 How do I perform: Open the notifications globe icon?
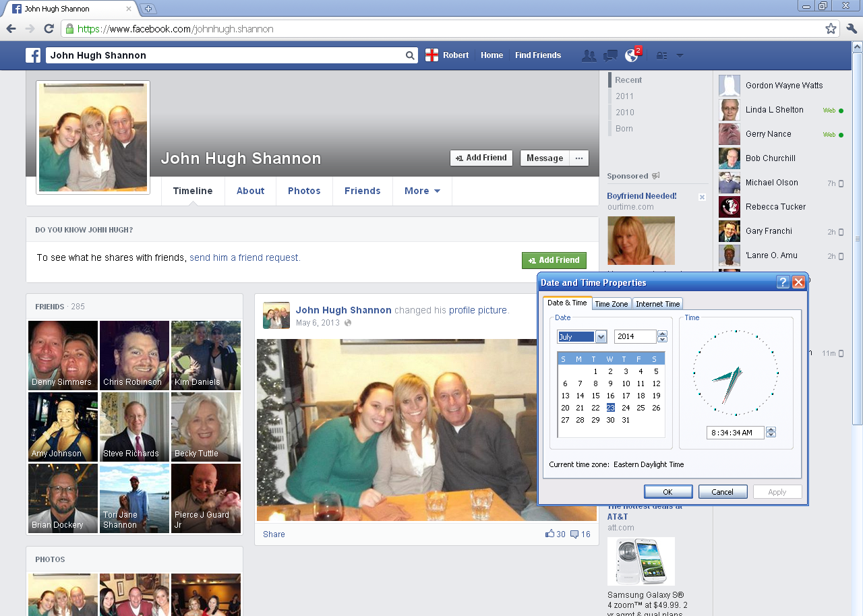click(632, 55)
